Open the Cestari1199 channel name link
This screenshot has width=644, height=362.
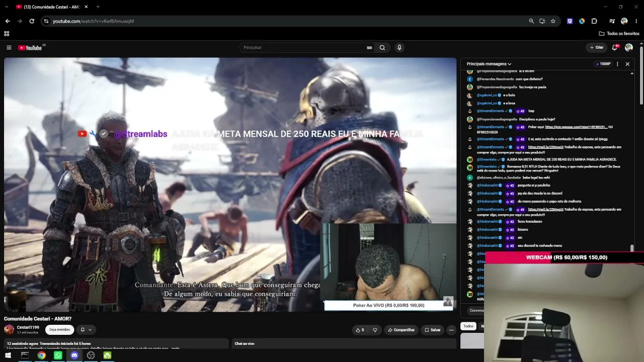pos(28,327)
